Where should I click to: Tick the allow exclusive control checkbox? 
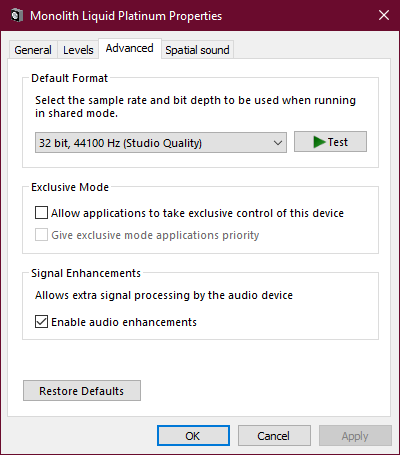tap(41, 213)
